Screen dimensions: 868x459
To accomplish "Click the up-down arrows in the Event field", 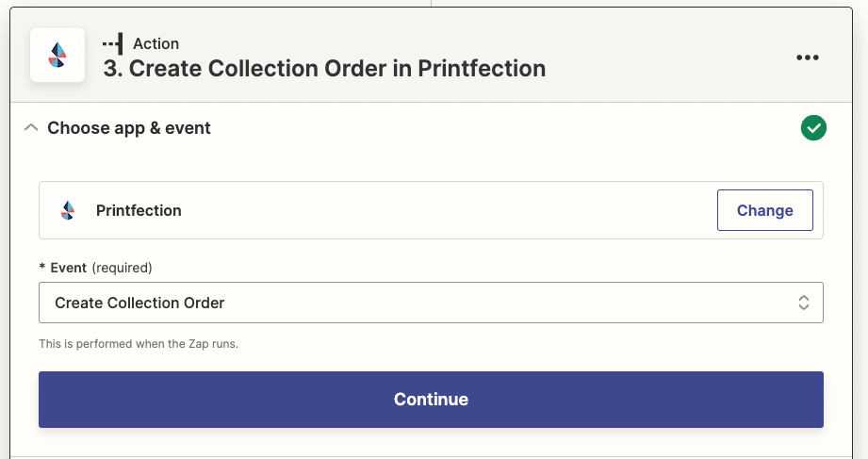I will [804, 303].
